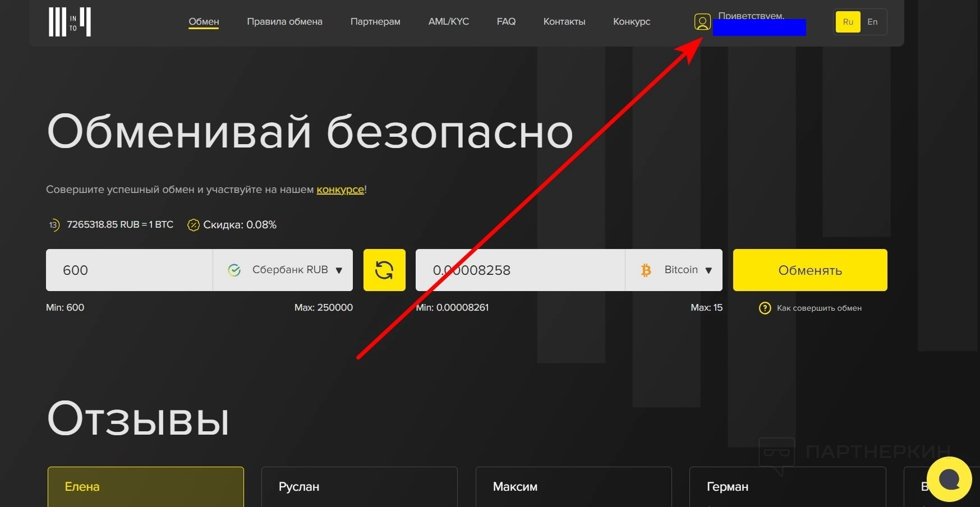
Task: Click the Приветствуем account greeting
Action: coord(751,16)
